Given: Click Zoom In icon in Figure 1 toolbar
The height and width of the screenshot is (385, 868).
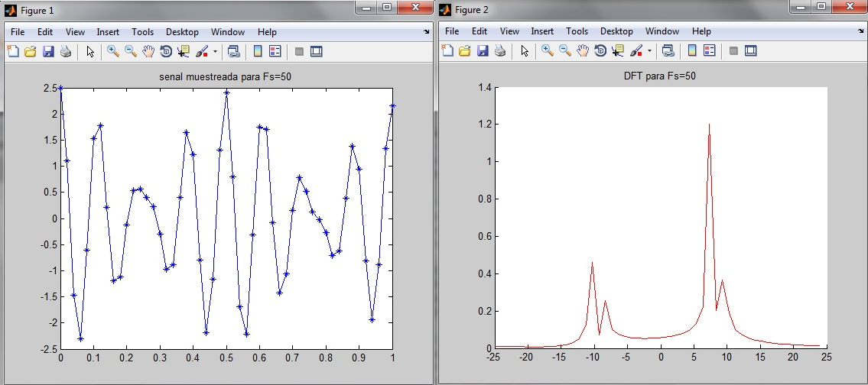Looking at the screenshot, I should [x=113, y=51].
